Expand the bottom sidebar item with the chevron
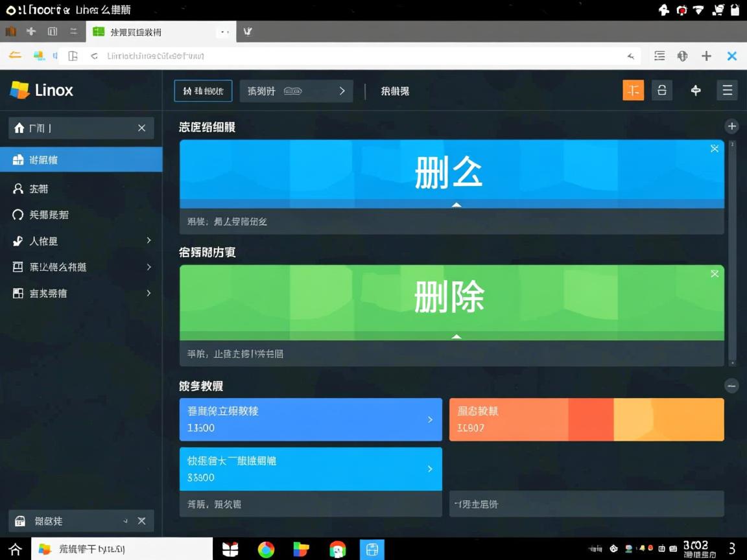 click(x=81, y=293)
